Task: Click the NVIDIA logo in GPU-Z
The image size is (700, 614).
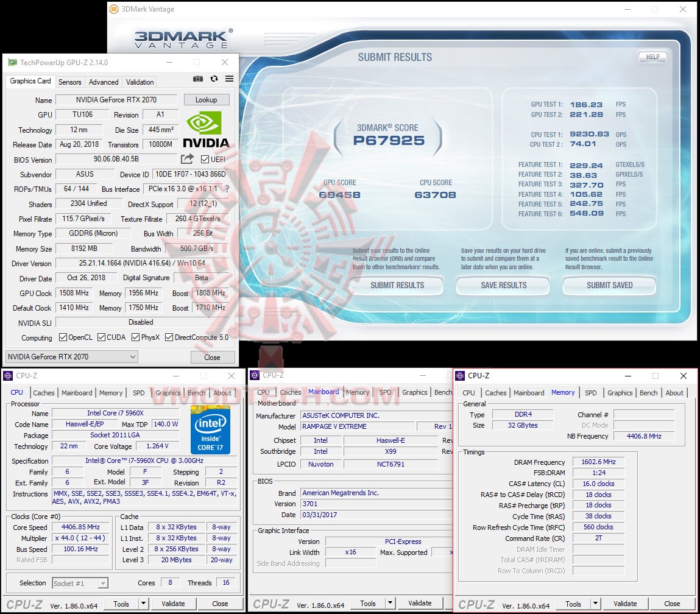Action: point(206,129)
